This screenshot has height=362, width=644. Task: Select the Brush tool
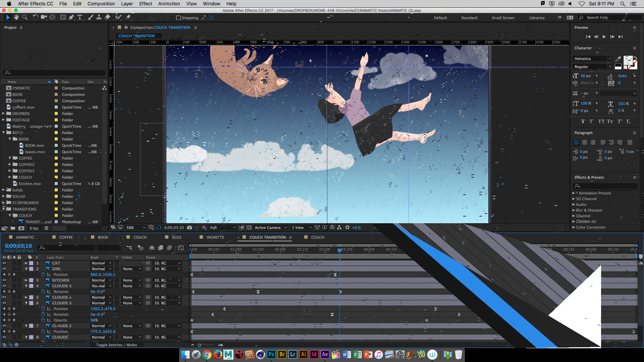point(90,17)
